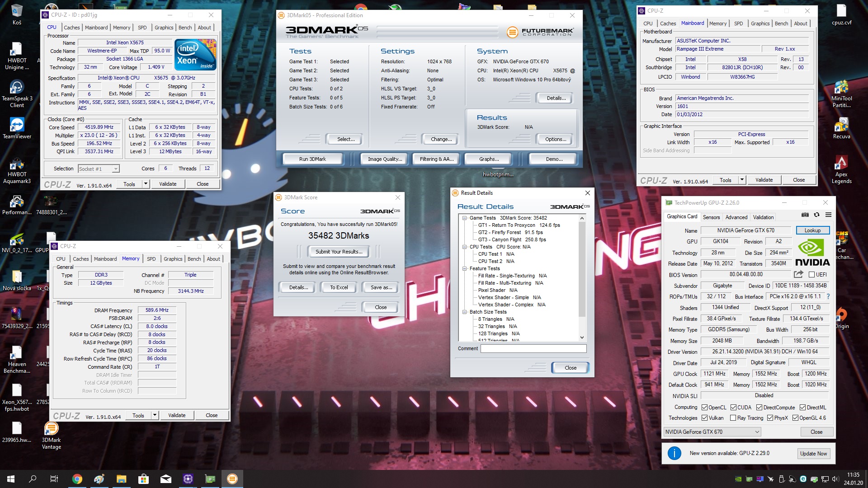Open 3DMark Vantage desktop icon
Screen dimensions: 868x488
pyautogui.click(x=51, y=436)
